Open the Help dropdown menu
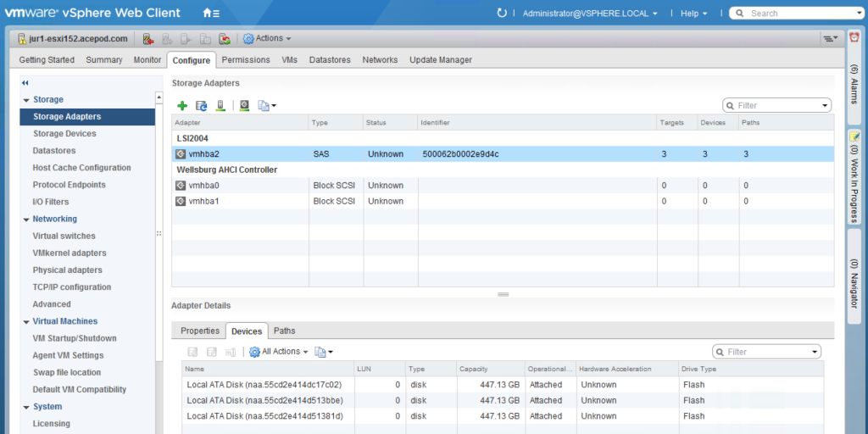This screenshot has height=434, width=868. click(693, 14)
